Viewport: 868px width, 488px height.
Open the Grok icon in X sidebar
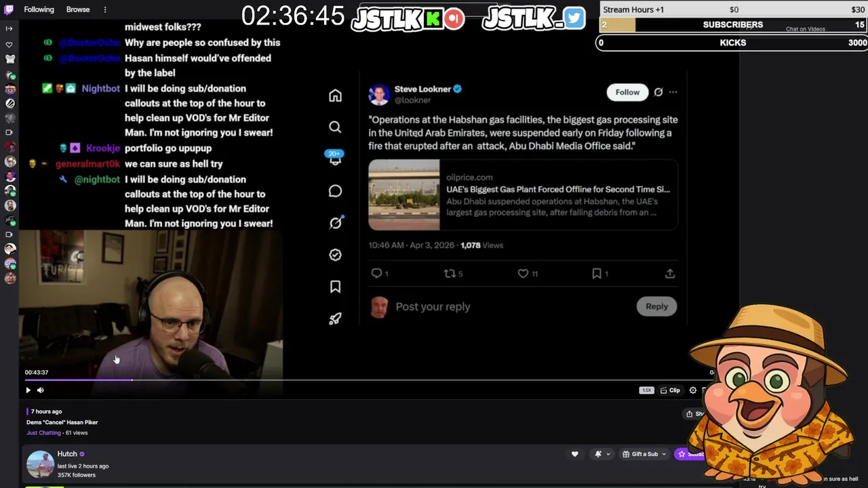335,223
